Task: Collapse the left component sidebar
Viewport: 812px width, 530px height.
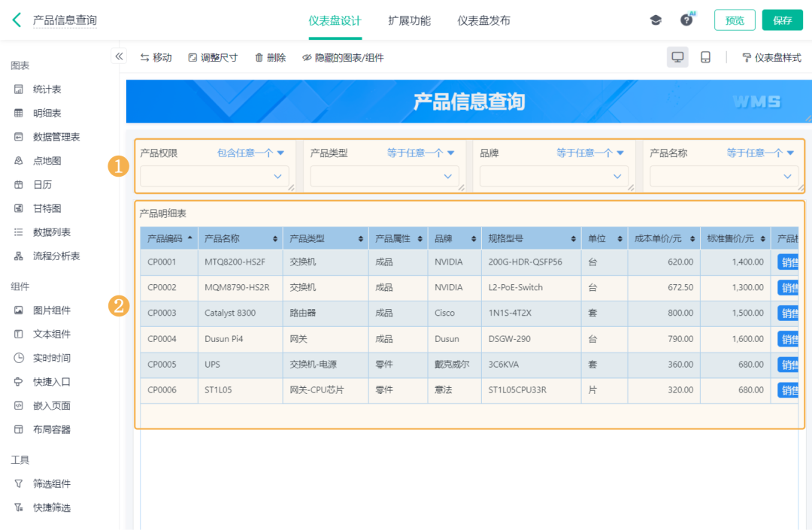Action: pyautogui.click(x=119, y=56)
